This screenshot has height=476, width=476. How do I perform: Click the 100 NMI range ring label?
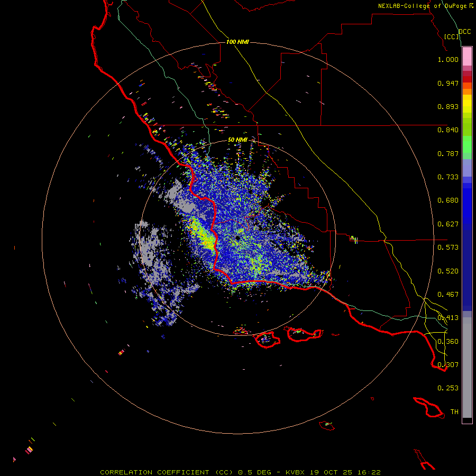(237, 42)
